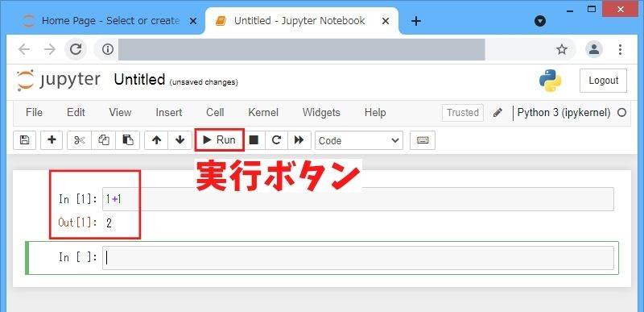Click the output value 2

109,223
